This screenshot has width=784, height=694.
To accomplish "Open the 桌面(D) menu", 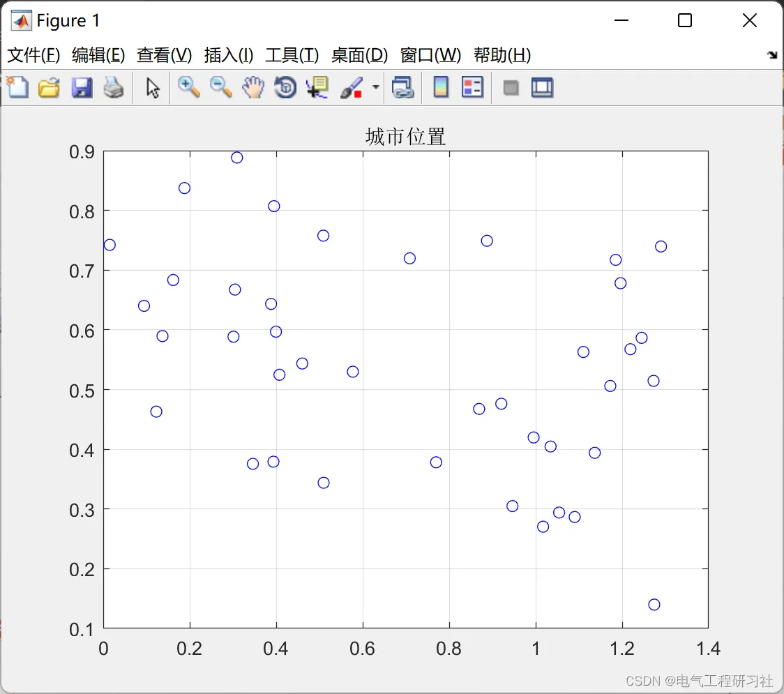I will tap(359, 55).
